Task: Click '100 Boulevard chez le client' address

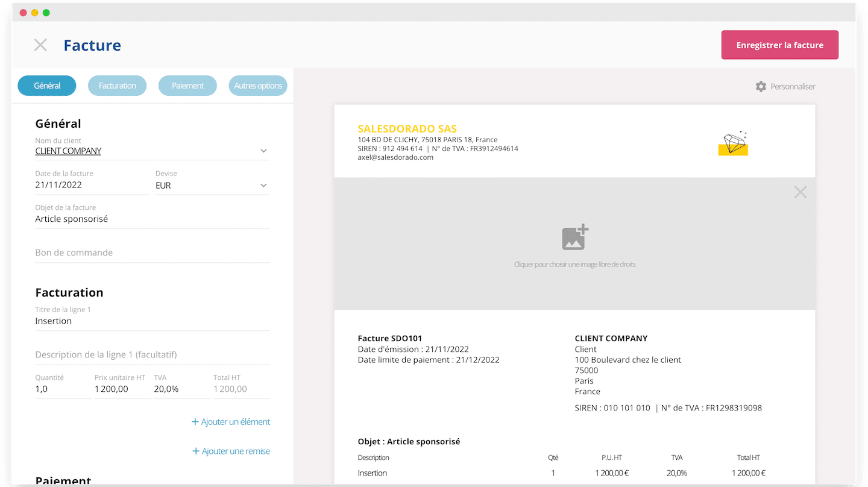Action: [x=628, y=360]
